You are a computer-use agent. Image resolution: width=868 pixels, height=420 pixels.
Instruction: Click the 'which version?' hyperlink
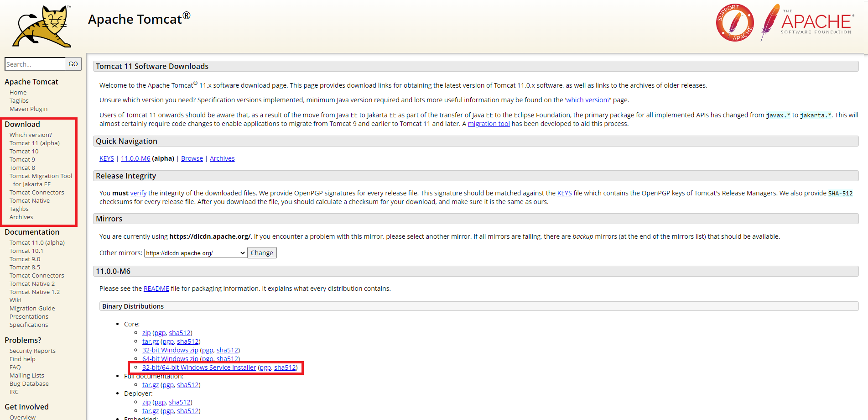(587, 100)
